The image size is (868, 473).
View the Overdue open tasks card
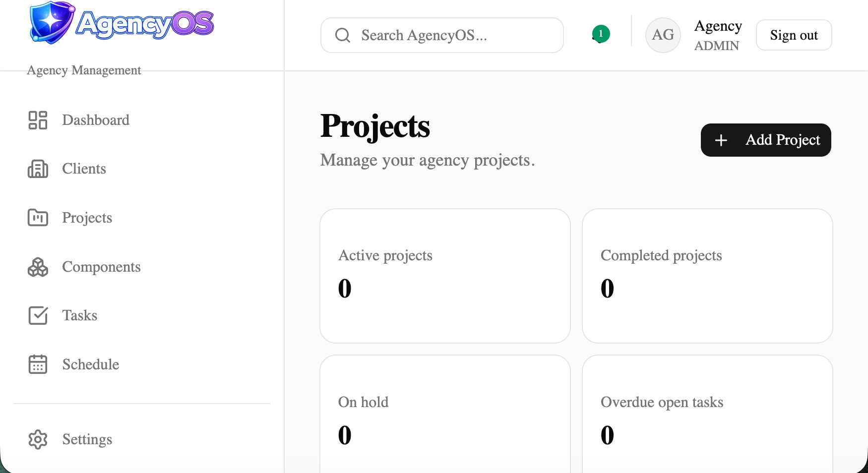[x=707, y=414]
